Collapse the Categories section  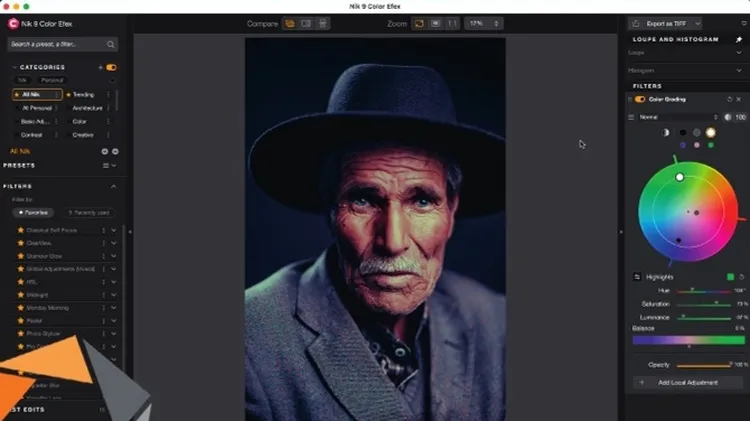pyautogui.click(x=14, y=67)
